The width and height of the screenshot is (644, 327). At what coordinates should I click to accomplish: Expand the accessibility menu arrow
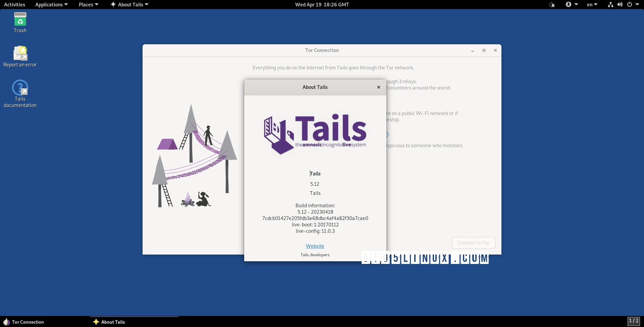click(x=576, y=5)
